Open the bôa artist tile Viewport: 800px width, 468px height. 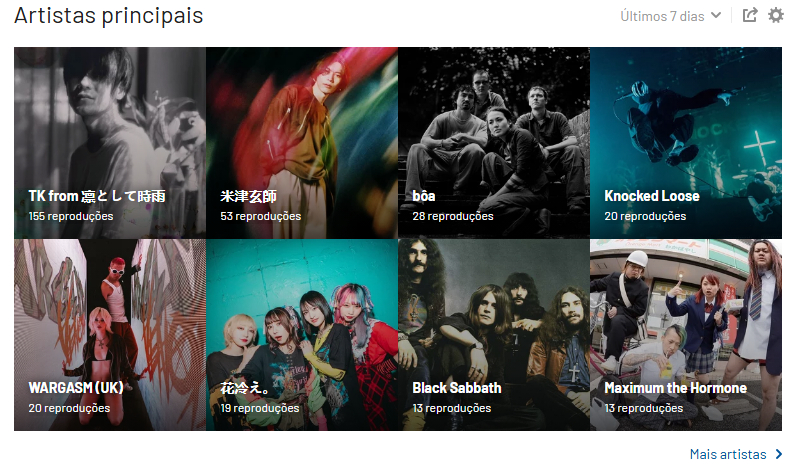[494, 143]
